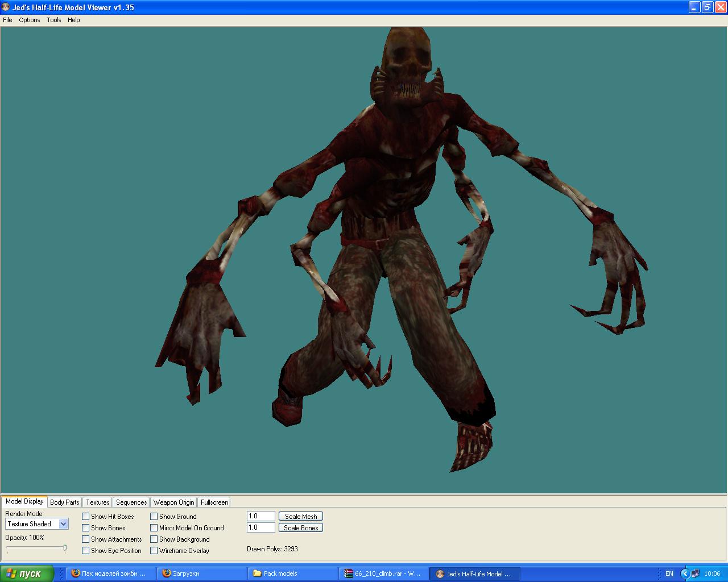Turn on Show Eye Position
Viewport: 728px width, 582px height.
(86, 551)
